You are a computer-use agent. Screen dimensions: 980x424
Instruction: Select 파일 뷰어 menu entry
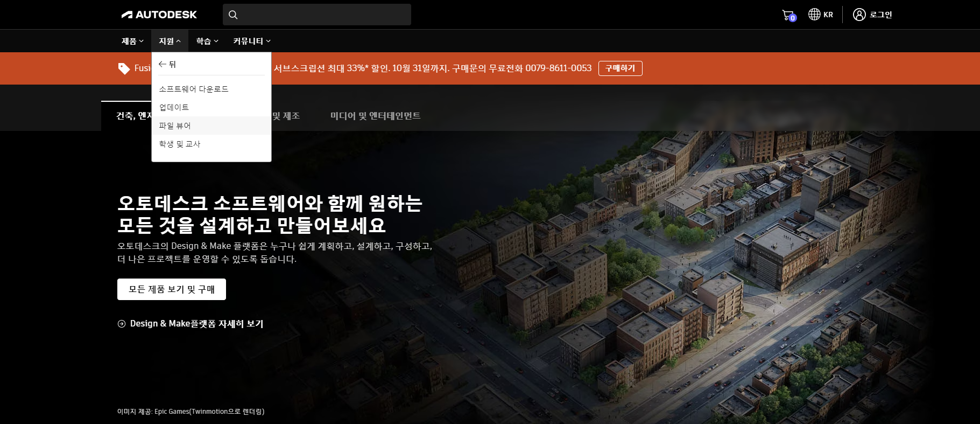tap(211, 126)
